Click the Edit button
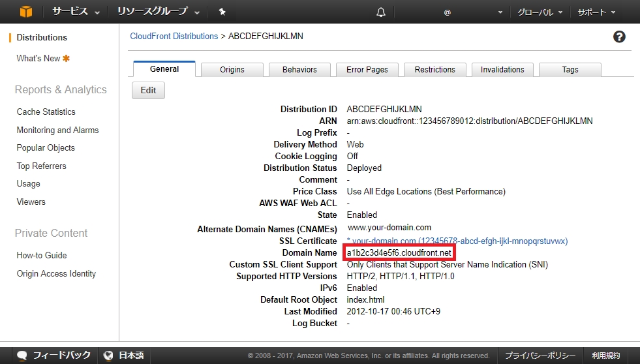Image resolution: width=640 pixels, height=364 pixels. point(148,90)
